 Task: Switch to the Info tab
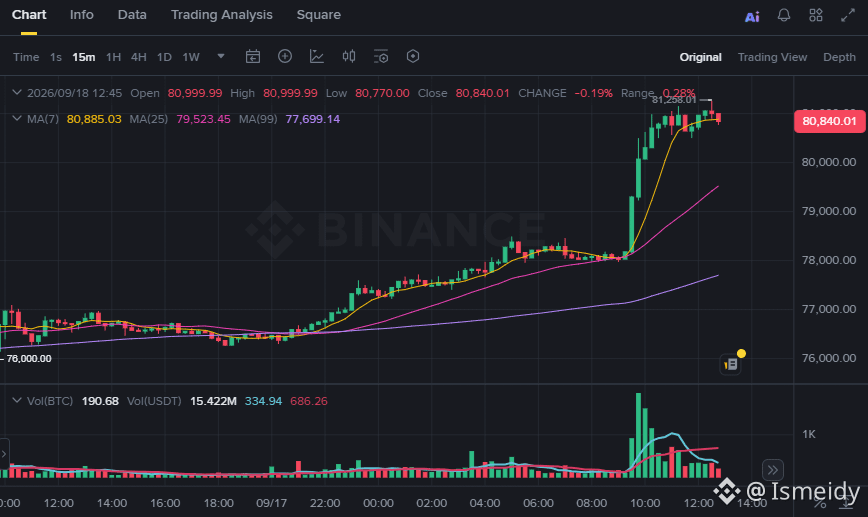(x=81, y=15)
